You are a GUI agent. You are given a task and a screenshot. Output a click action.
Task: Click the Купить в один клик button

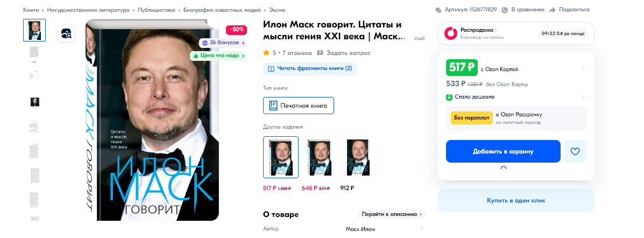(x=516, y=201)
